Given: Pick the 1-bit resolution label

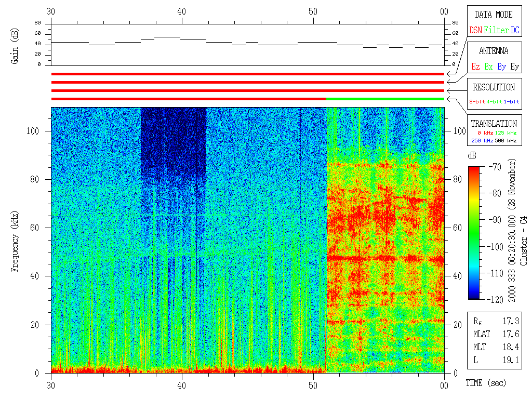Looking at the screenshot, I should click(x=512, y=102).
